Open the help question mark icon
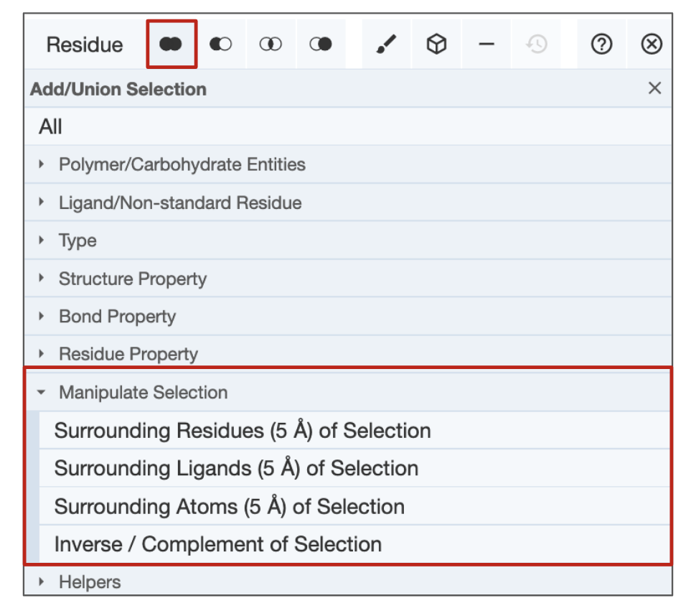The image size is (696, 616). click(x=601, y=45)
